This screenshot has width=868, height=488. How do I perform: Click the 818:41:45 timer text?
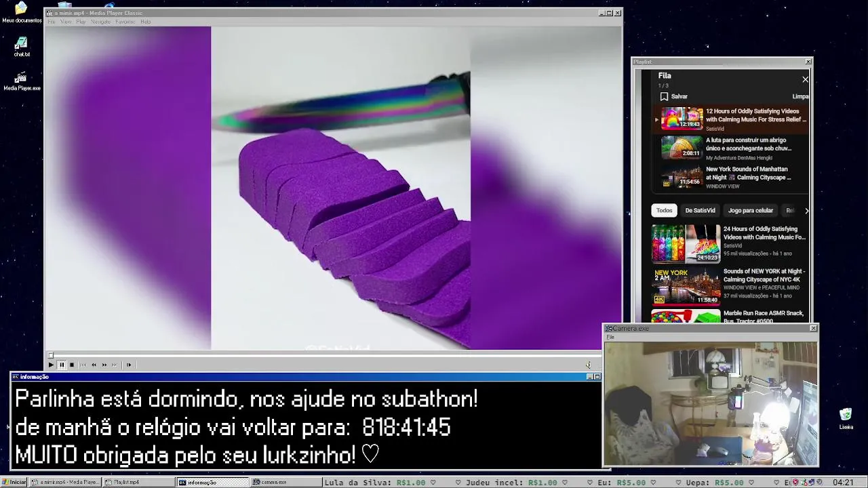click(406, 427)
